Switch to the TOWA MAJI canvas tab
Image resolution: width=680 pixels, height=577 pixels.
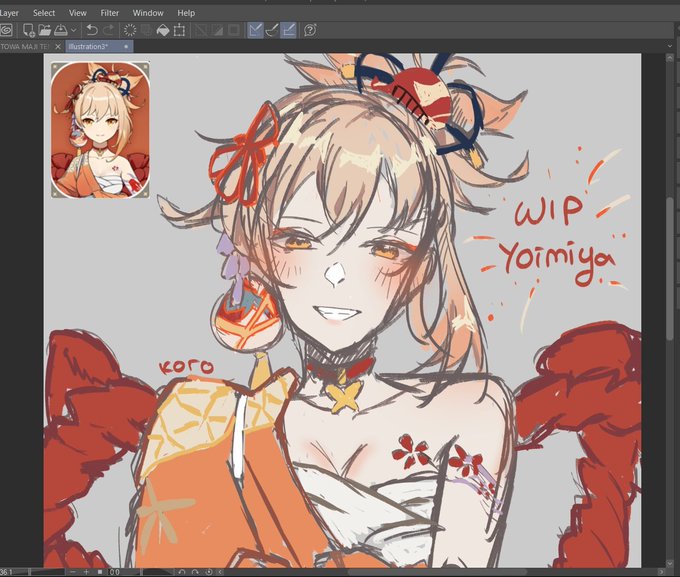pos(25,46)
